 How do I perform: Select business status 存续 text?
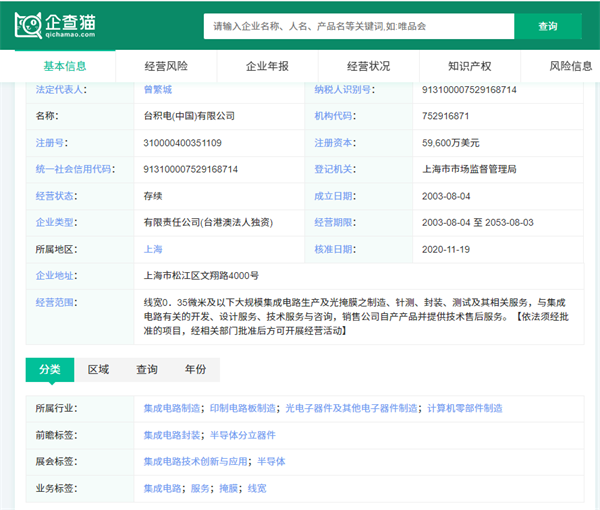pos(153,196)
